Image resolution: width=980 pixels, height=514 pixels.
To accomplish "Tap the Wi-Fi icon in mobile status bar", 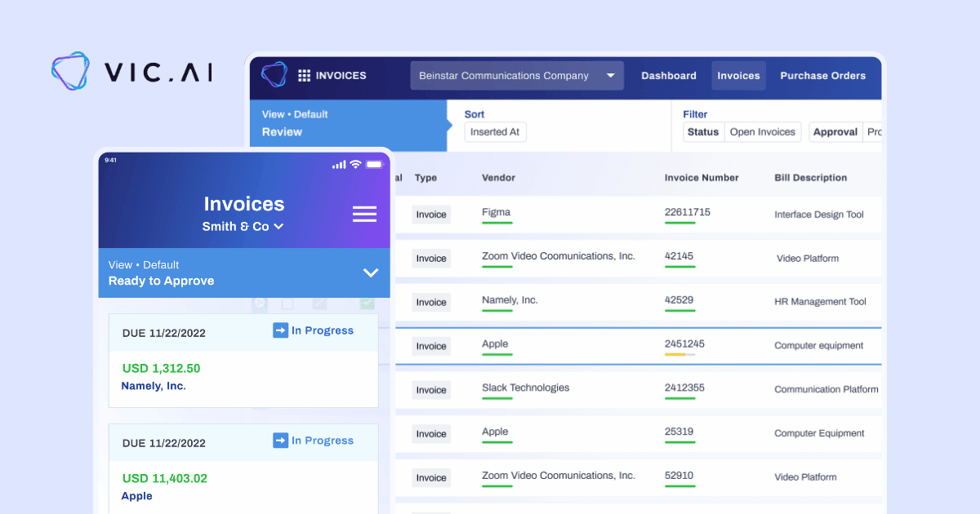I will coord(355,164).
